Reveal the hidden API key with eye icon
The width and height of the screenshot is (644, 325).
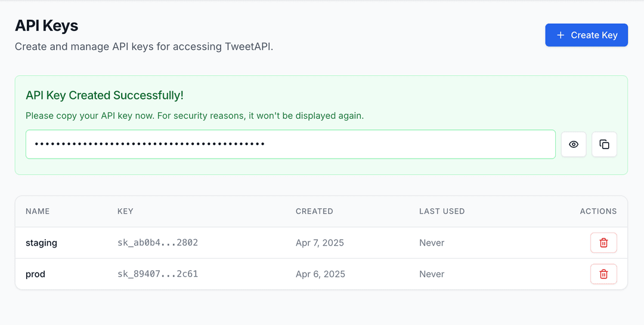point(574,144)
